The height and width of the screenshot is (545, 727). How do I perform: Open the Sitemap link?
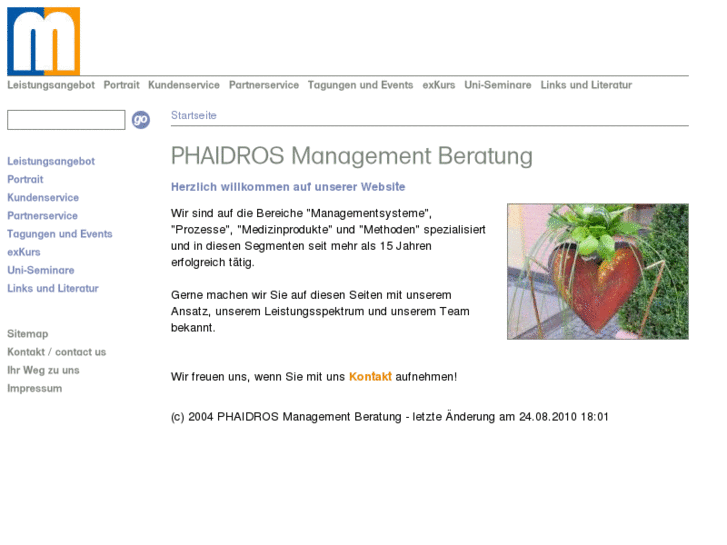tap(28, 333)
